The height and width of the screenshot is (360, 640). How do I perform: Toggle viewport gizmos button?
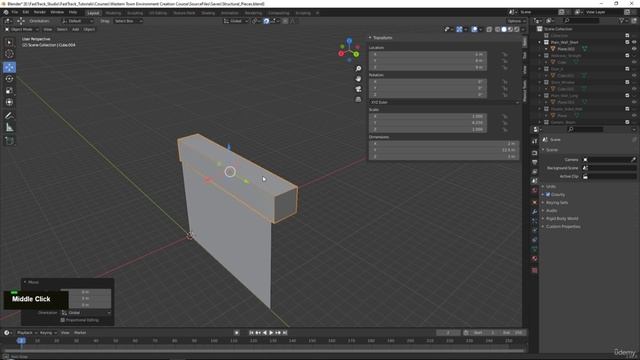click(459, 29)
